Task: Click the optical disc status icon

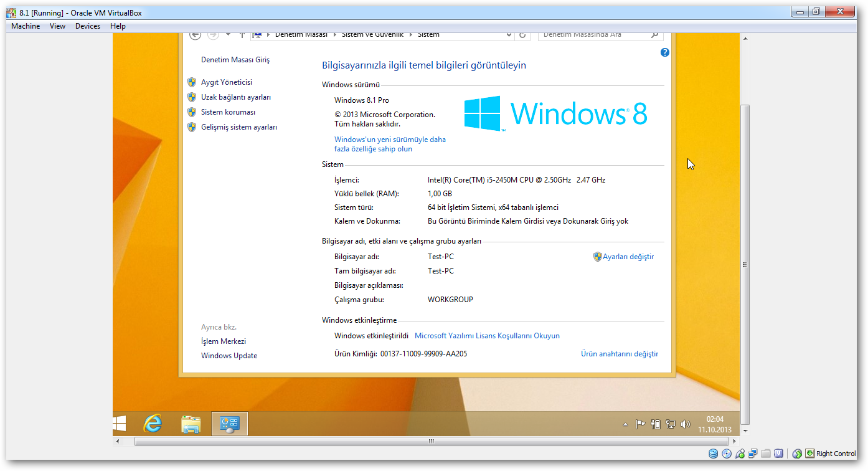Action: [x=727, y=454]
